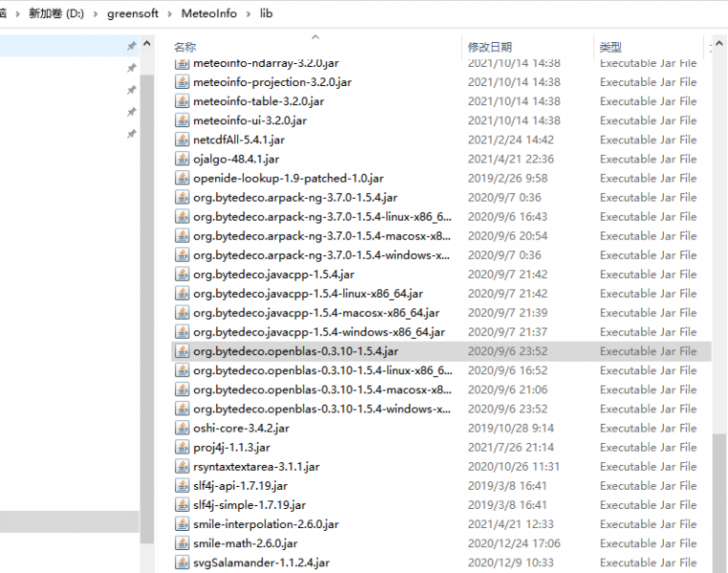Open the dropdown arrow after MeteoInfo in the breadcrumb
The image size is (728, 573).
point(249,14)
